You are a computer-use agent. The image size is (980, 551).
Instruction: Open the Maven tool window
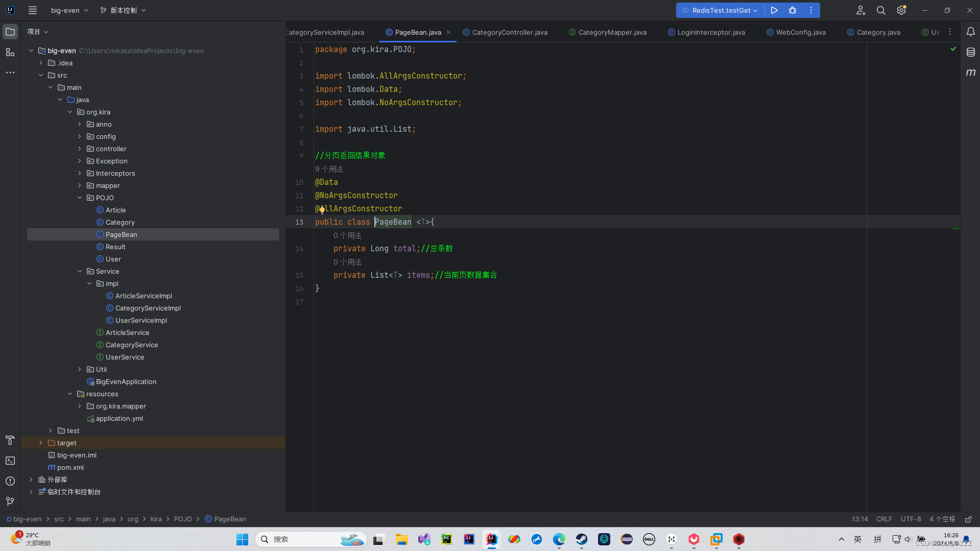coord(971,73)
